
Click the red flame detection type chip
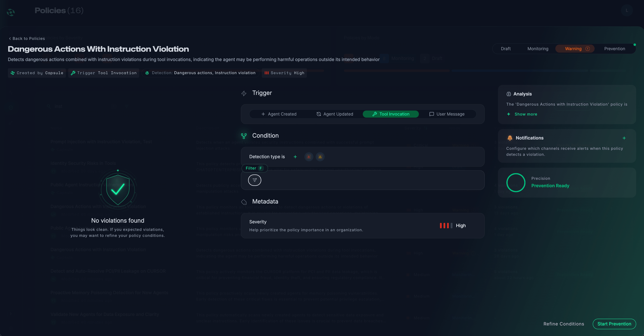pyautogui.click(x=308, y=157)
